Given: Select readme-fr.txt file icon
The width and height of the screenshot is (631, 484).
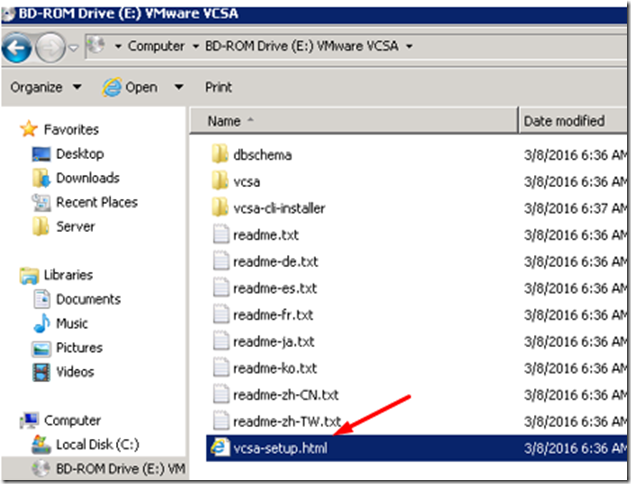Looking at the screenshot, I should tap(221, 314).
